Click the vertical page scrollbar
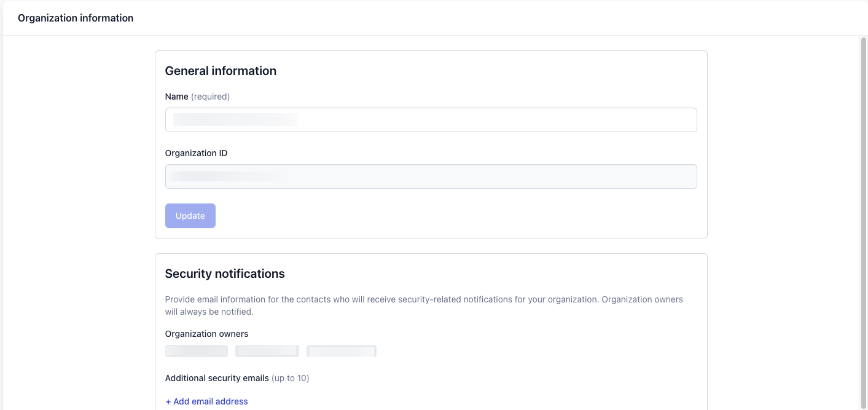868x410 pixels. point(863,223)
